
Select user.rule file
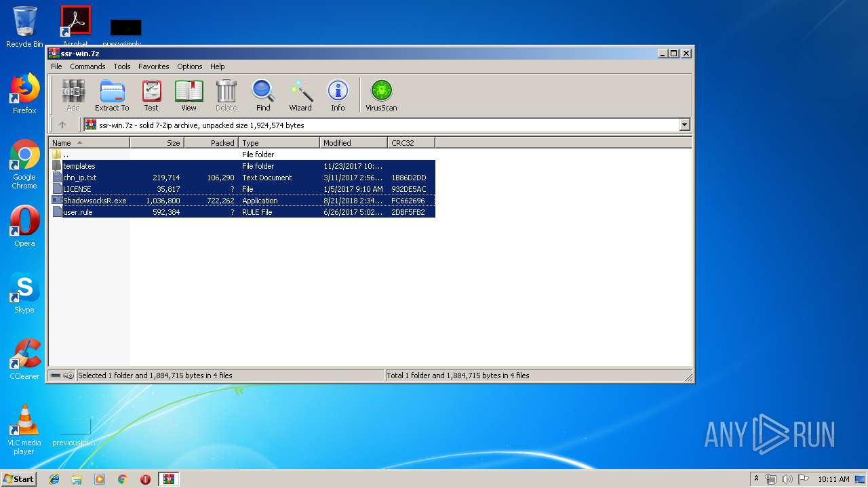pos(242,212)
